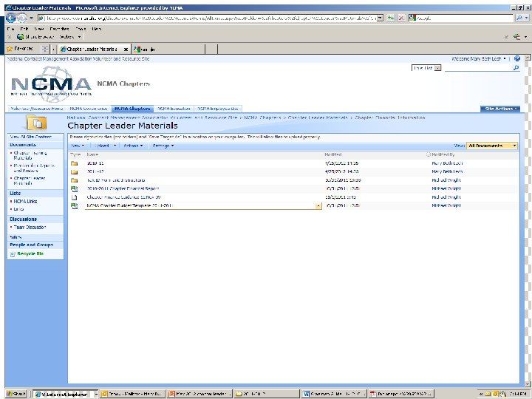Click the SharePoint search magnifier icon
Viewport: 532px width, 399px height.
coord(516,68)
